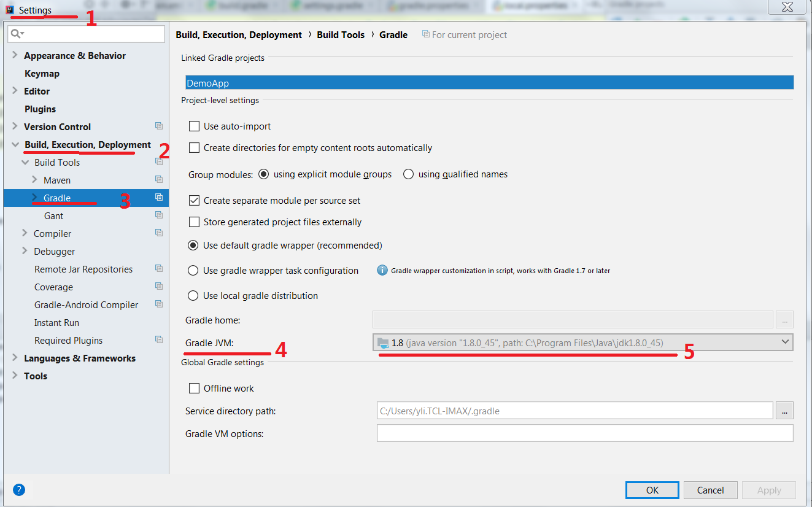
Task: Click the browse ellipsis next to Gradle home
Action: tap(784, 319)
